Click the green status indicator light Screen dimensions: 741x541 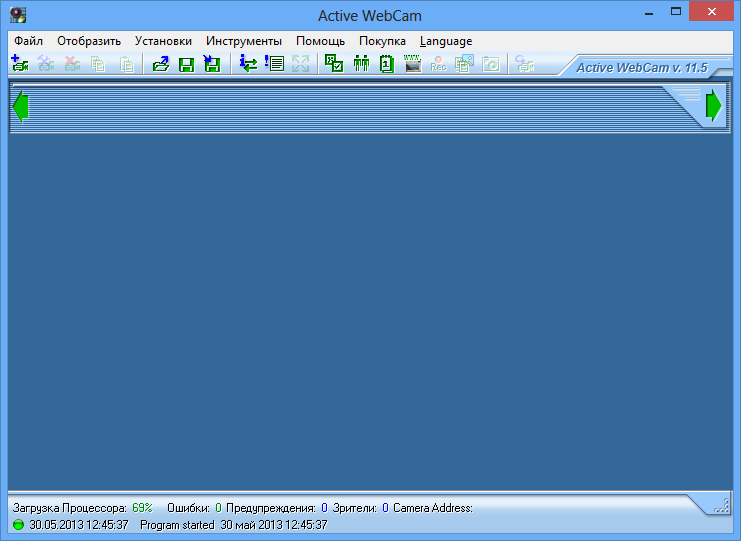(18, 524)
